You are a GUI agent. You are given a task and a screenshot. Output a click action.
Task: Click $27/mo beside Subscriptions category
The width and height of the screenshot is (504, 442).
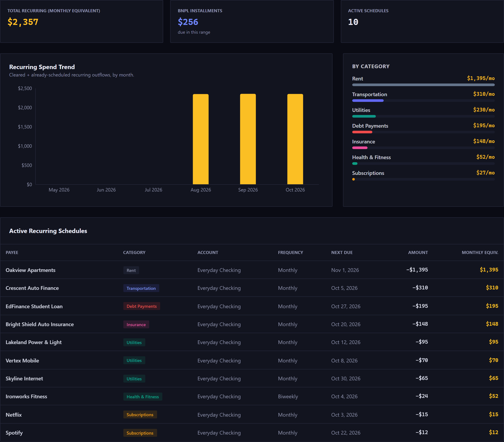click(485, 173)
